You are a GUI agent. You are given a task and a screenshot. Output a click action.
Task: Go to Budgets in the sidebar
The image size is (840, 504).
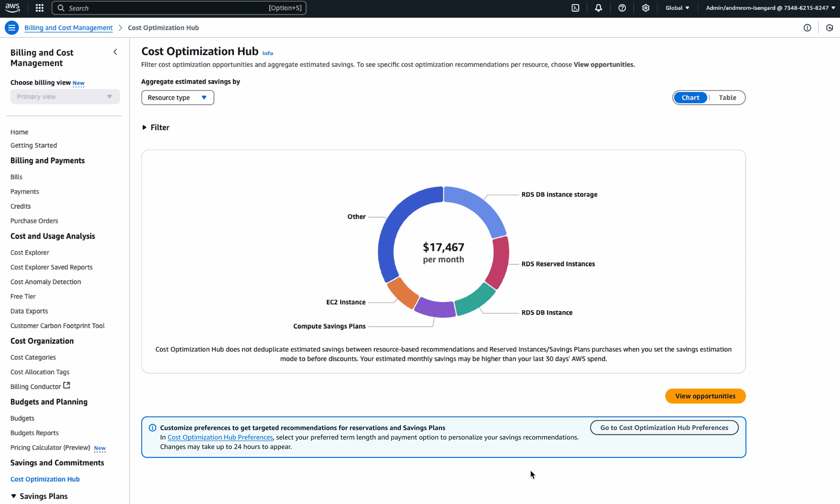click(x=22, y=418)
